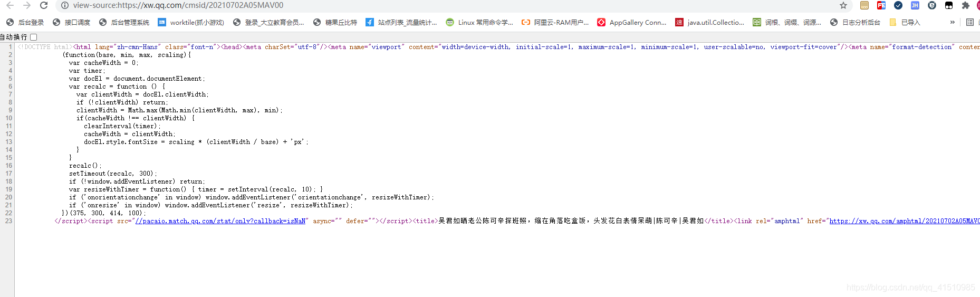This screenshot has height=297, width=980.
Task: Click the '})(375, 300, 414, 100);' line
Action: tap(104, 213)
